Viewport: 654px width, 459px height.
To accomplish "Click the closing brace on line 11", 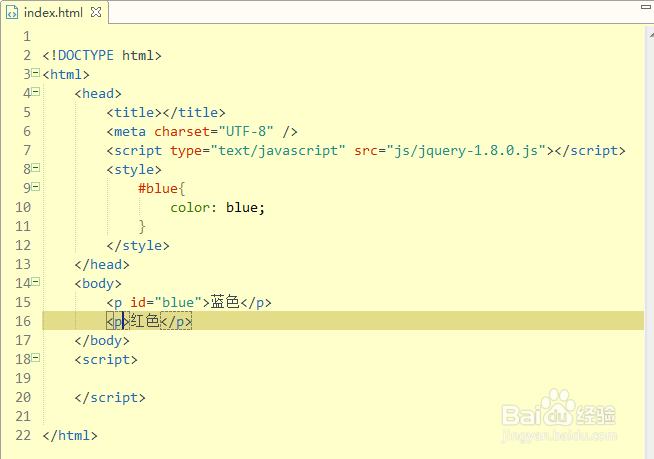I will pos(142,227).
